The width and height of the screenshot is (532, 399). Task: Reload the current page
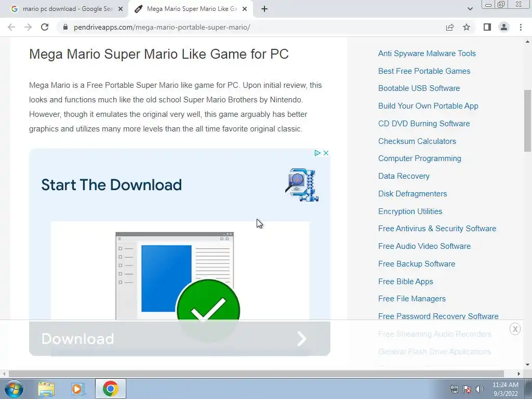point(45,27)
